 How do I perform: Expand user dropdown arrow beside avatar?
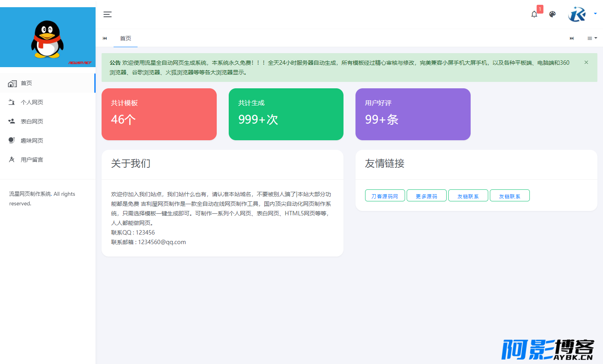pyautogui.click(x=595, y=14)
